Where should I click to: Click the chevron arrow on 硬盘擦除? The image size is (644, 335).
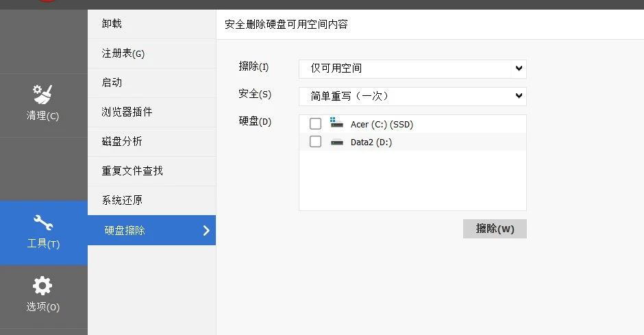[206, 230]
